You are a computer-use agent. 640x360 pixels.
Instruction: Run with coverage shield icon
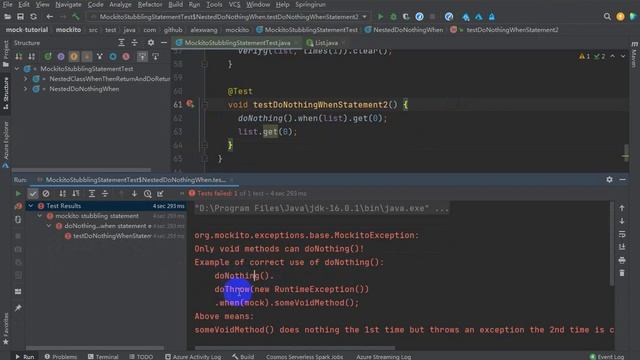pos(406,17)
